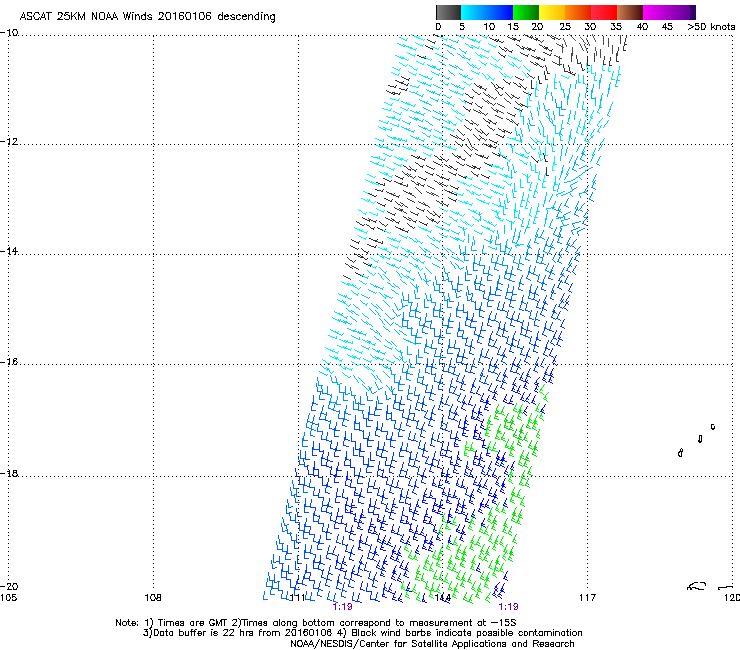Image resolution: width=740 pixels, height=650 pixels.
Task: Select the yellow 20-25 knots legend swatch
Action: (x=552, y=12)
